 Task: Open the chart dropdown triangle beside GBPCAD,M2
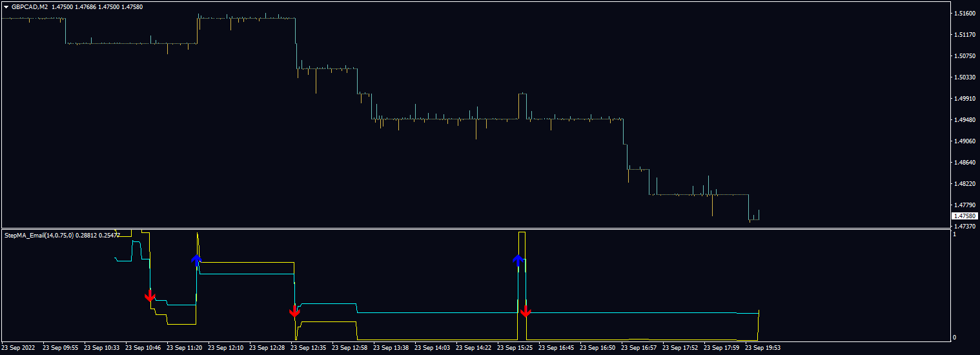point(6,6)
